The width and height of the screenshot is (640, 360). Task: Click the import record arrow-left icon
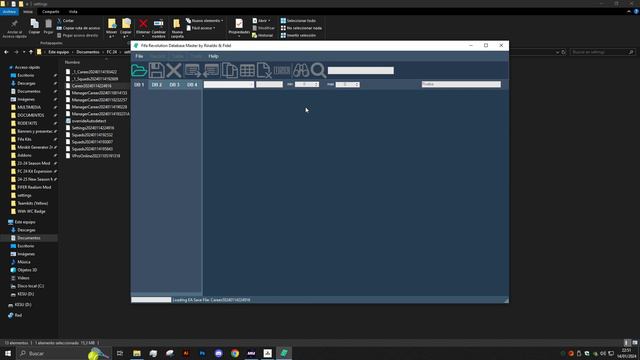coord(211,71)
